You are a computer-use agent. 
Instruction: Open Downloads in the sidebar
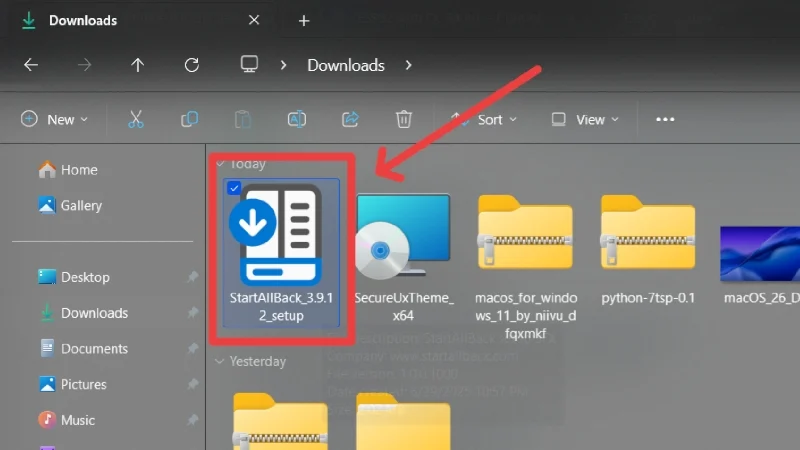(x=94, y=313)
